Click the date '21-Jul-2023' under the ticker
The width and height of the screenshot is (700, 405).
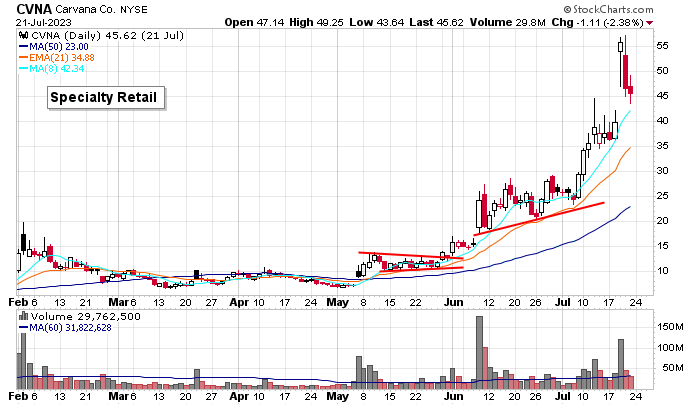point(43,22)
